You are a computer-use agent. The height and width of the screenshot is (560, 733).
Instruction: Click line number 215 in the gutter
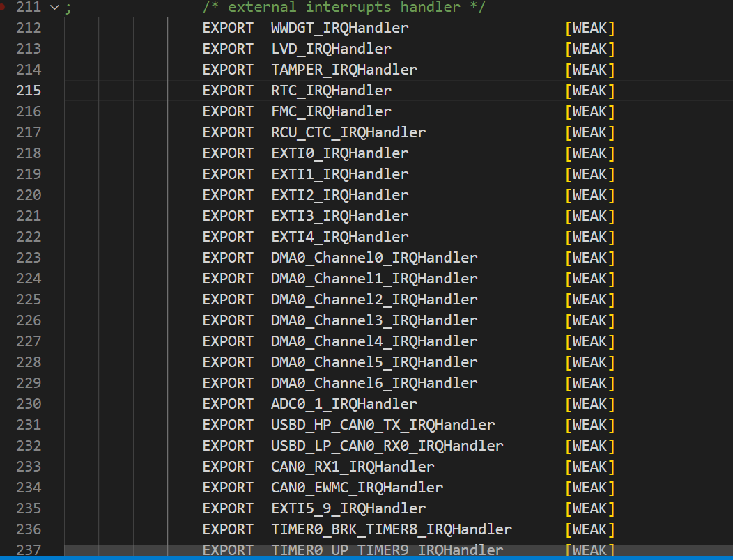29,91
